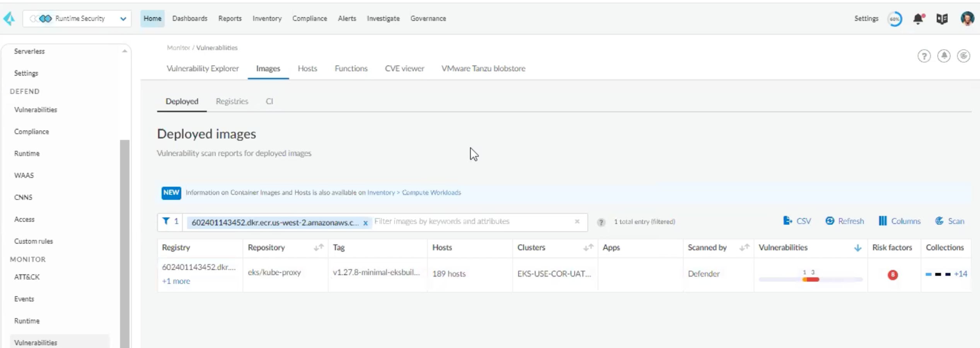The image size is (980, 348).
Task: Click the vulnerabilities severity bar
Action: point(810,279)
